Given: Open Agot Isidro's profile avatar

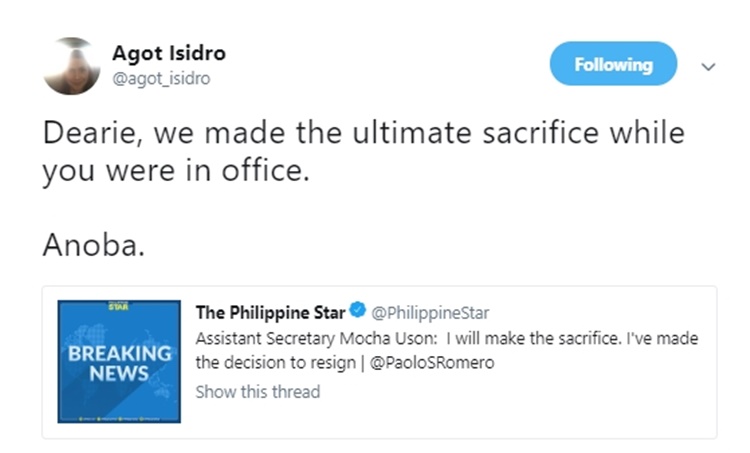Looking at the screenshot, I should point(72,66).
